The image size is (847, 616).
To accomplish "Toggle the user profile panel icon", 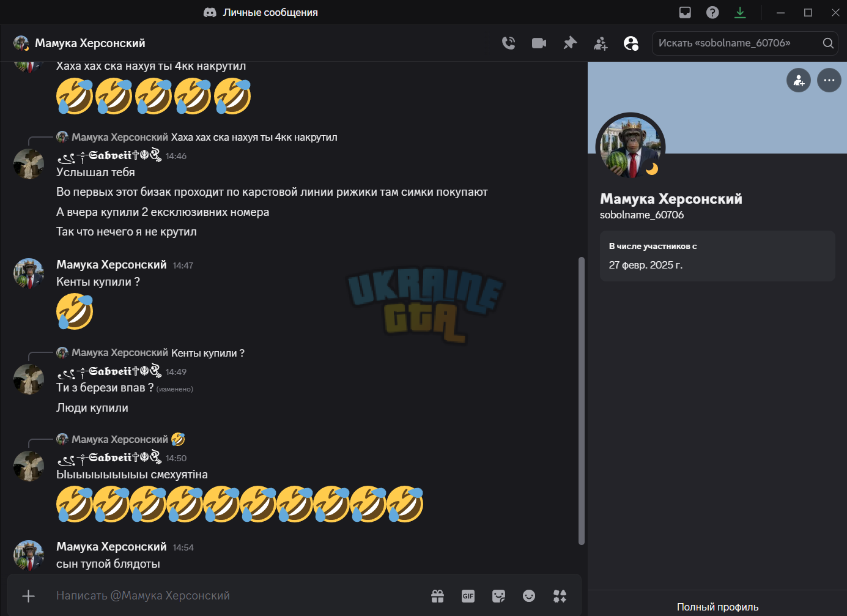I will 631,43.
